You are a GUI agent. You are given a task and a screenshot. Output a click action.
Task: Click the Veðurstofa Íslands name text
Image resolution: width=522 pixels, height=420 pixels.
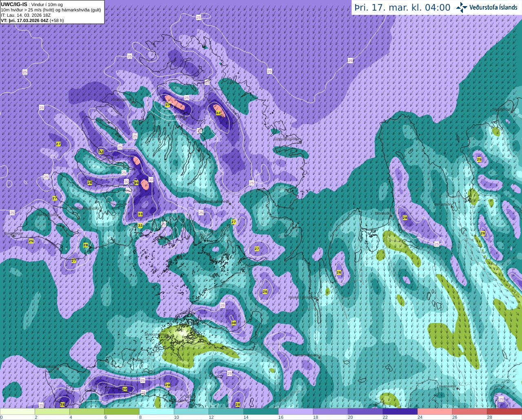[x=493, y=7]
